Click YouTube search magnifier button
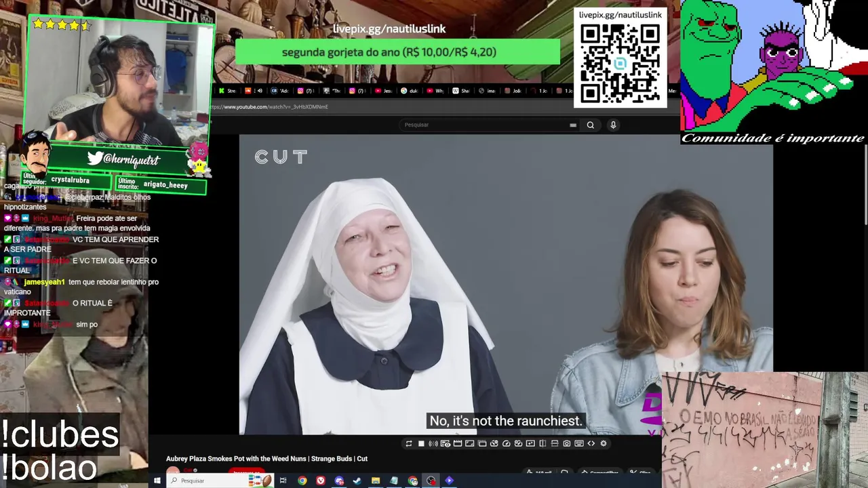868x488 pixels. pos(591,125)
